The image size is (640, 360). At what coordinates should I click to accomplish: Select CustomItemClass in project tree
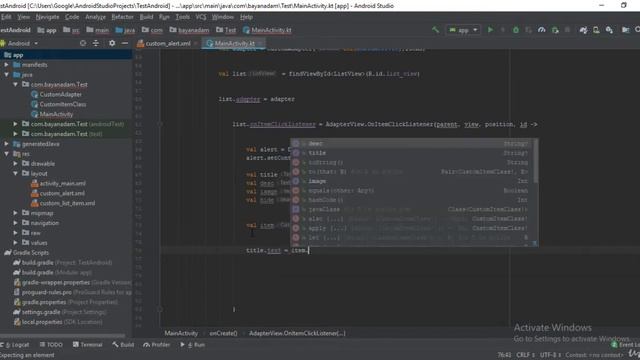58,104
